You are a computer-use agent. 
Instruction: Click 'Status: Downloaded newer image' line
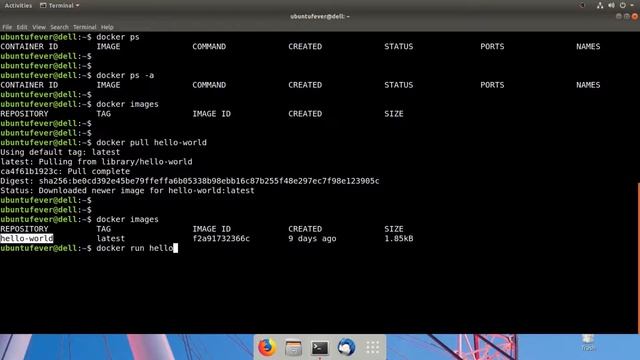click(x=127, y=191)
